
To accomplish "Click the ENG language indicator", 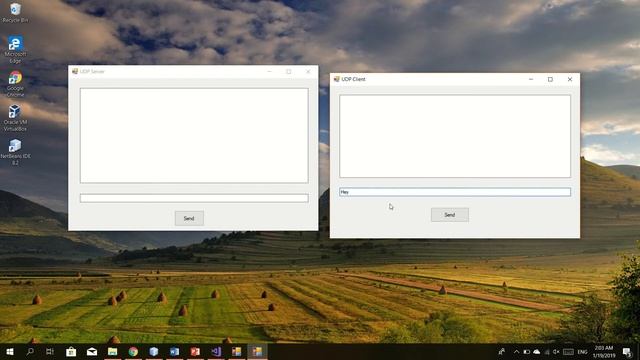I will tap(582, 351).
